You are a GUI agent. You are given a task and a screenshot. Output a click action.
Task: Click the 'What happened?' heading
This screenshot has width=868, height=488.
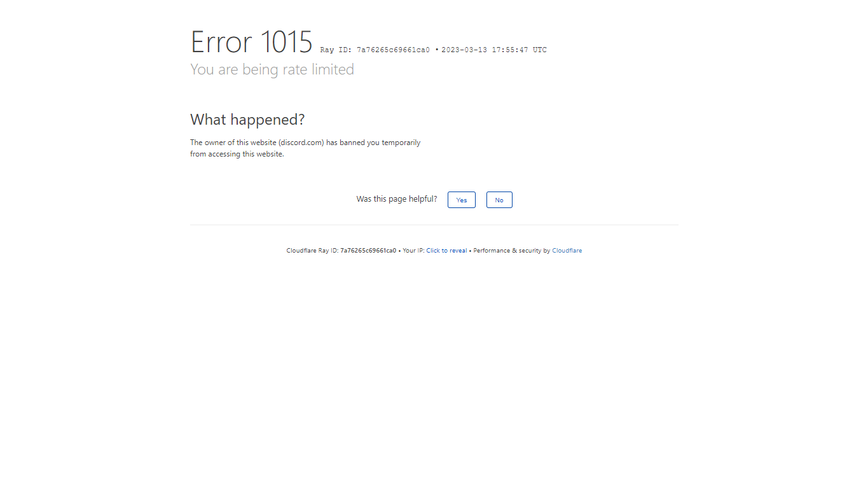pyautogui.click(x=247, y=120)
